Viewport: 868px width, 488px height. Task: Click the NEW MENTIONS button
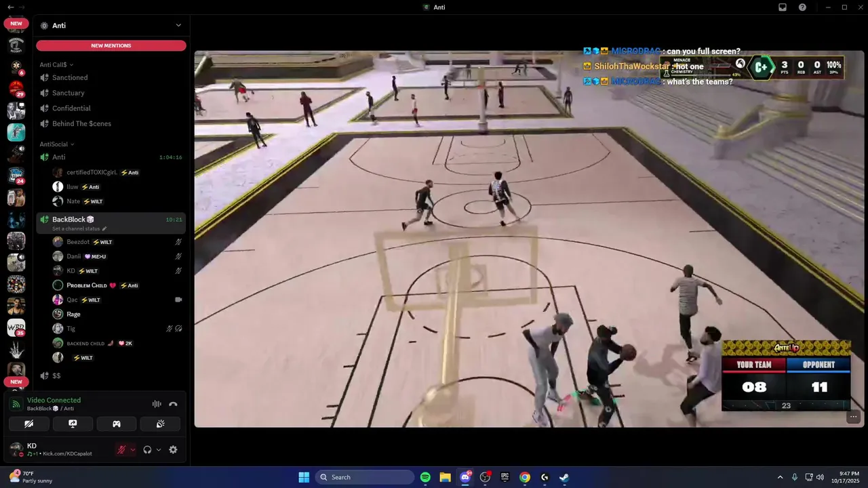[x=111, y=45]
